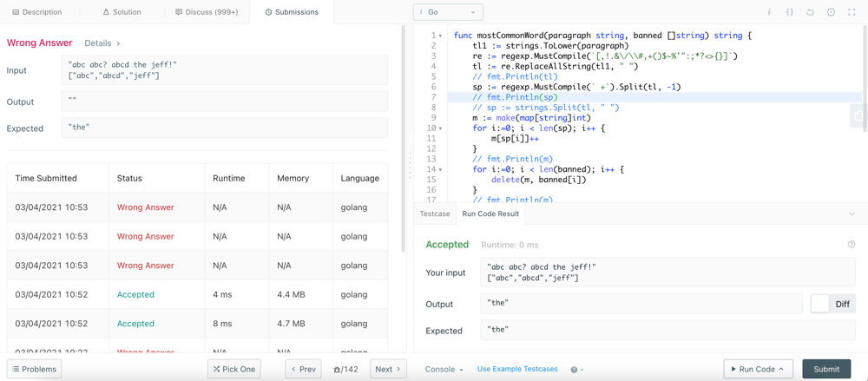This screenshot has height=381, width=868.
Task: Click the empty Output box in submission details
Action: (224, 102)
